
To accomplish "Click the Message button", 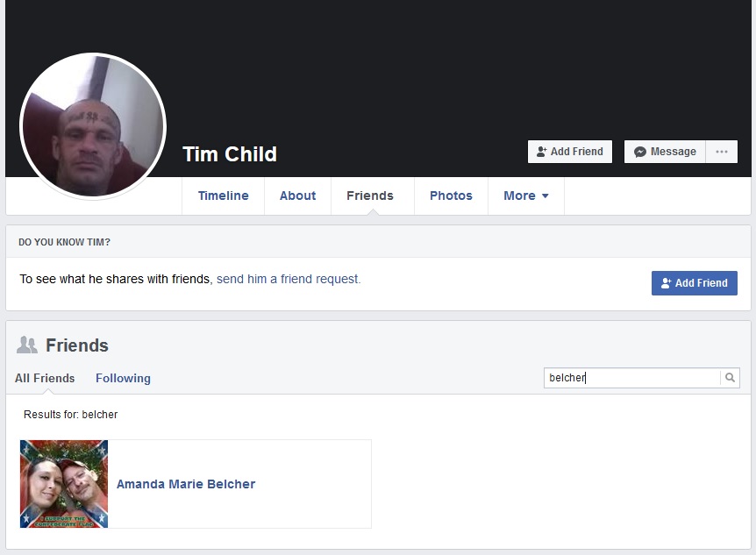I will (x=665, y=152).
